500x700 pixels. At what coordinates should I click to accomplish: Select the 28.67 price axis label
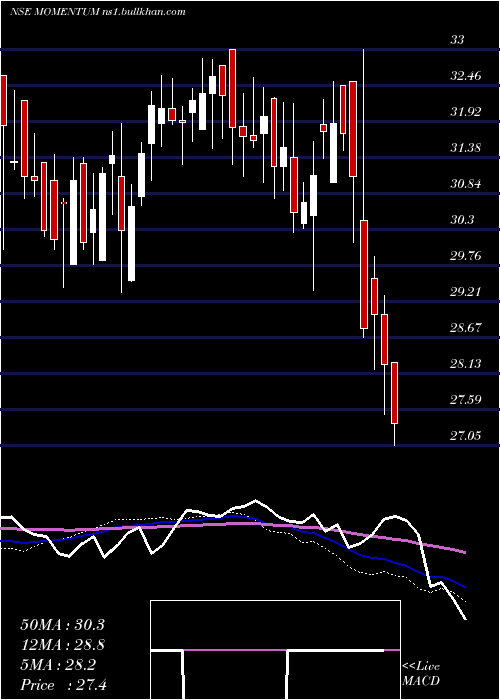click(x=466, y=328)
